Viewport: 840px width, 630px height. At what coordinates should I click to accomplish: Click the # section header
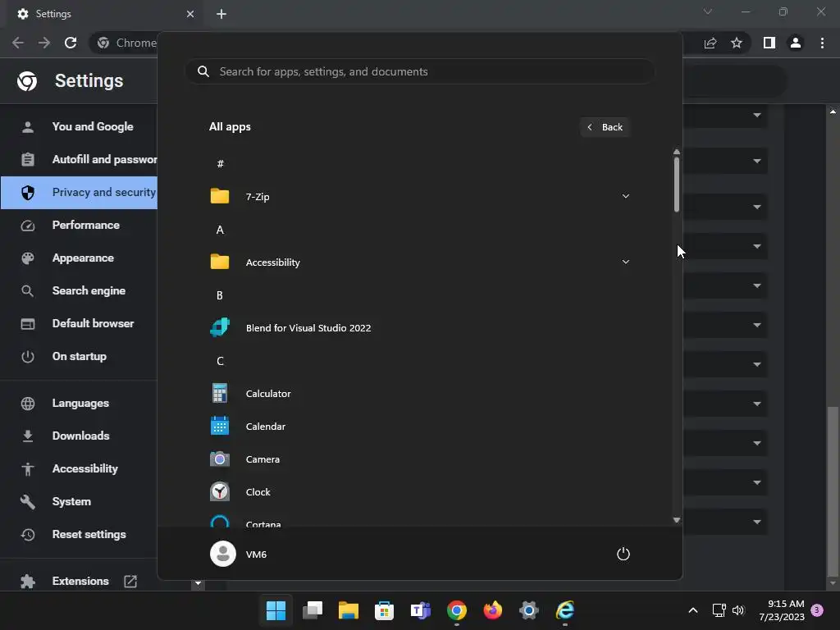tap(220, 164)
